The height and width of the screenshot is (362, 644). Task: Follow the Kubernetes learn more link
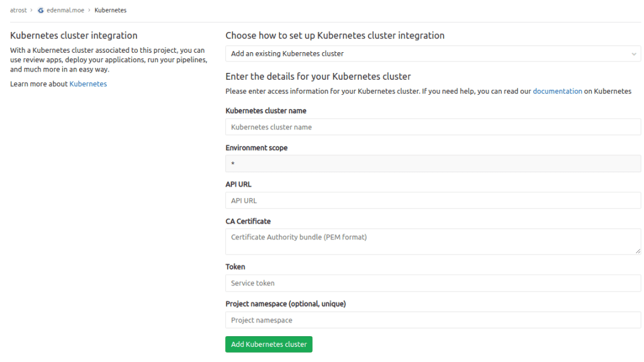(87, 83)
